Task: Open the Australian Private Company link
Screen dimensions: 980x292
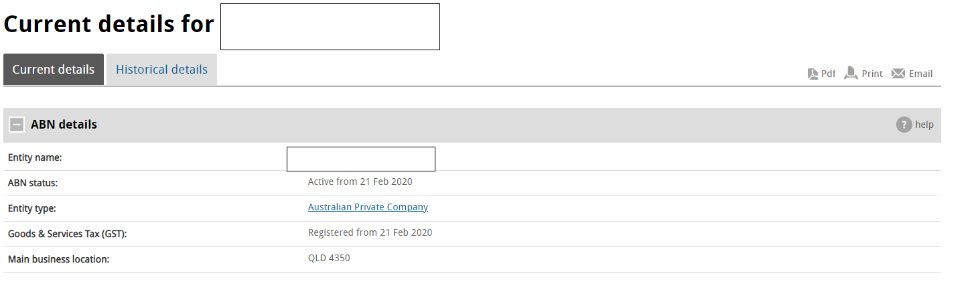Action: coord(368,207)
